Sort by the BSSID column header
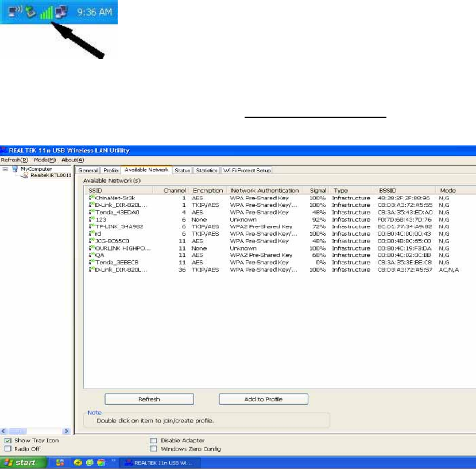Image resolution: width=476 pixels, height=469 pixels. (x=404, y=190)
